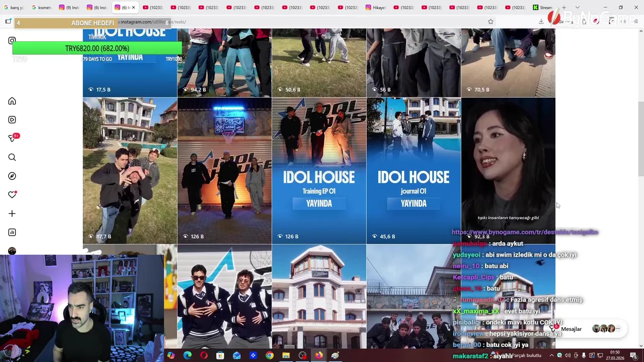Click the green TRY6820.00 goal progress bar
The image size is (644, 362).
pos(97,48)
